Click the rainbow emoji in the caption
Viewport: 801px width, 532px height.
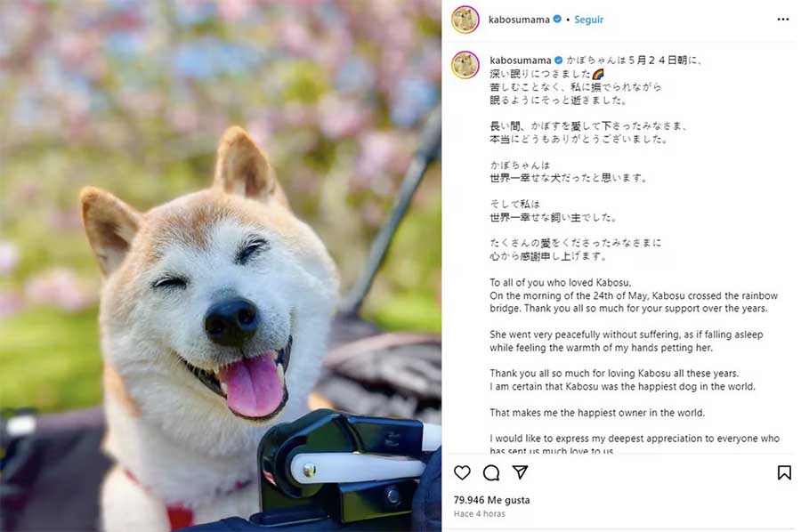point(598,74)
